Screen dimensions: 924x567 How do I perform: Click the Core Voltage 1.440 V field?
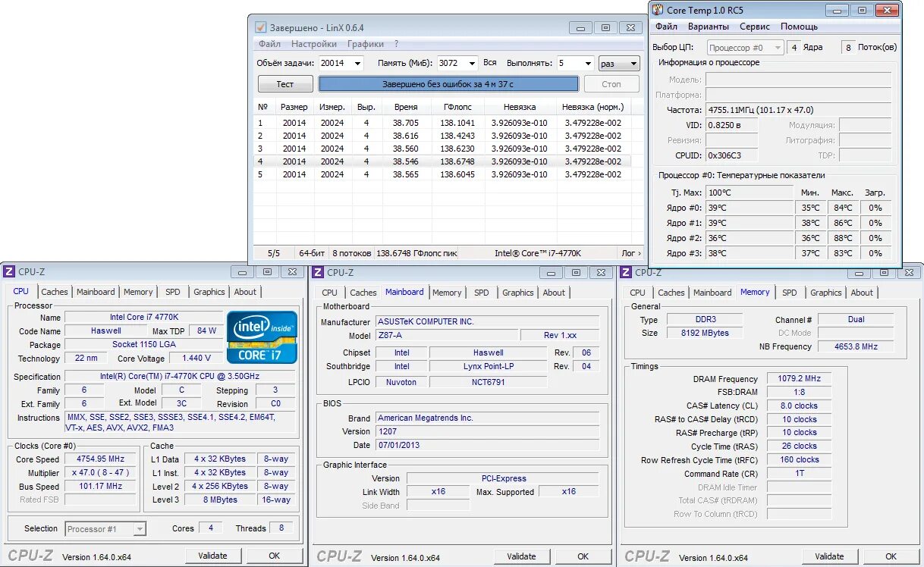pyautogui.click(x=196, y=358)
